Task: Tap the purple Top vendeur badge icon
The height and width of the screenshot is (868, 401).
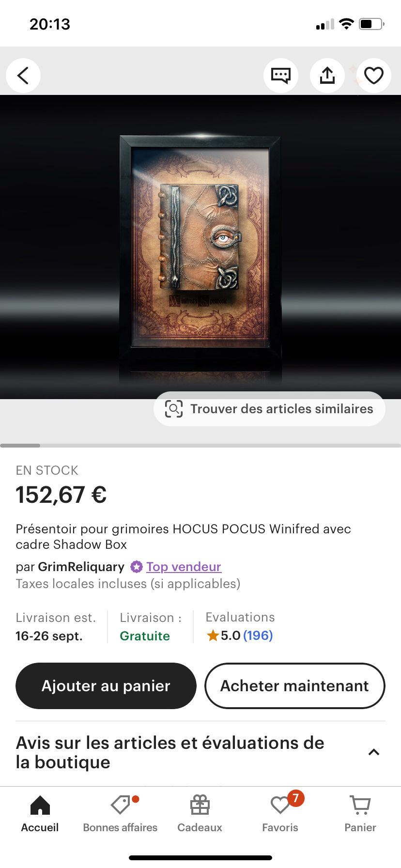Action: (137, 567)
